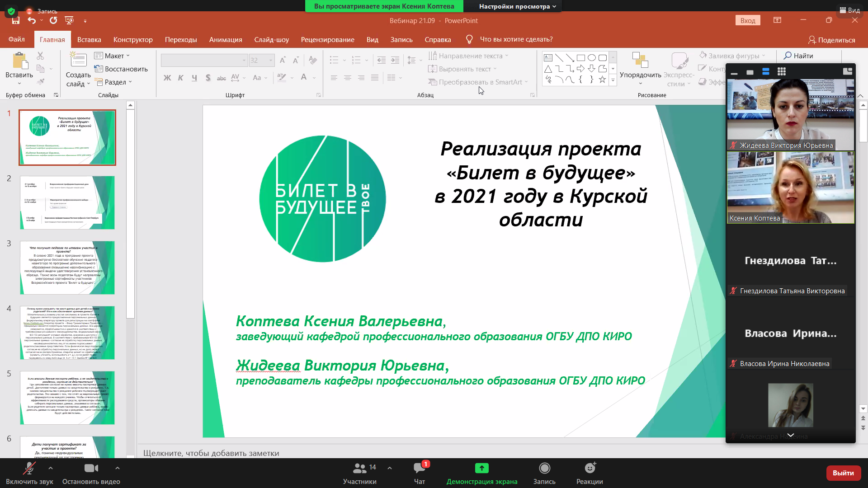Toggle Bold (Ж) formatting
Viewport: 868px width, 488px height.
click(x=167, y=78)
